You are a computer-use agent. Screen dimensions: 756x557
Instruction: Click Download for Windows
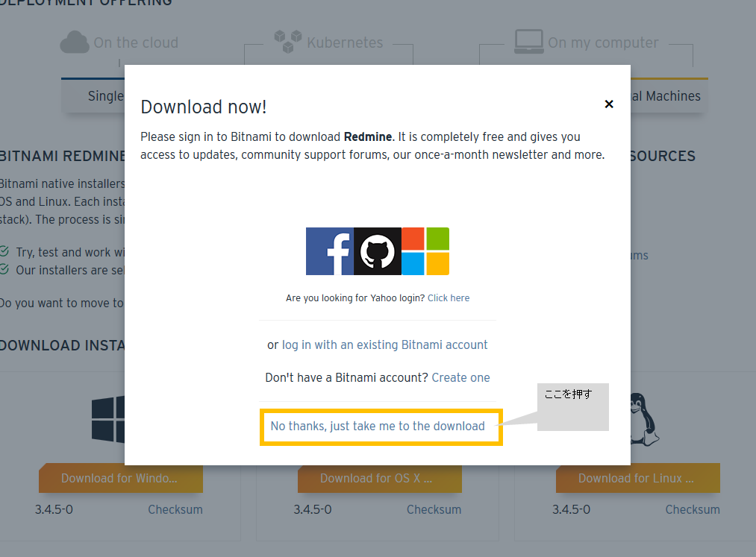click(120, 478)
